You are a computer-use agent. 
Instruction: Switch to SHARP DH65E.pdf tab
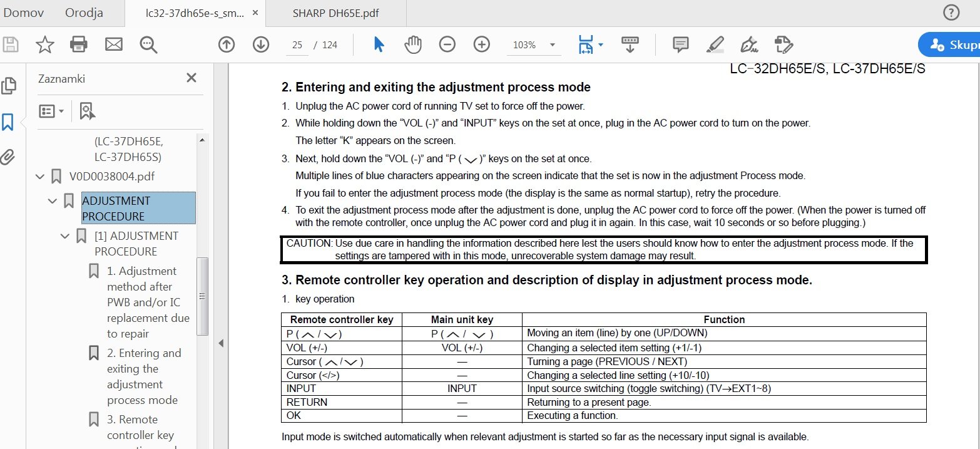[x=335, y=13]
